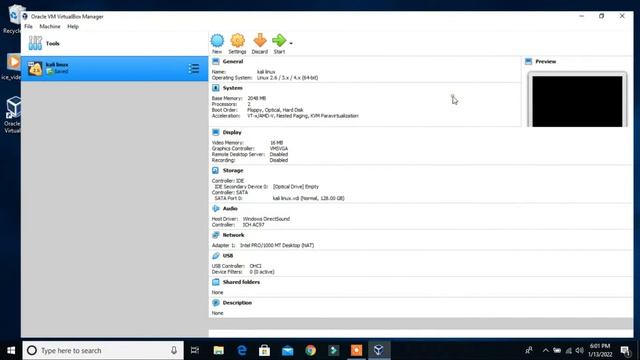
Task: Click the taskbar search box
Action: pos(103,350)
